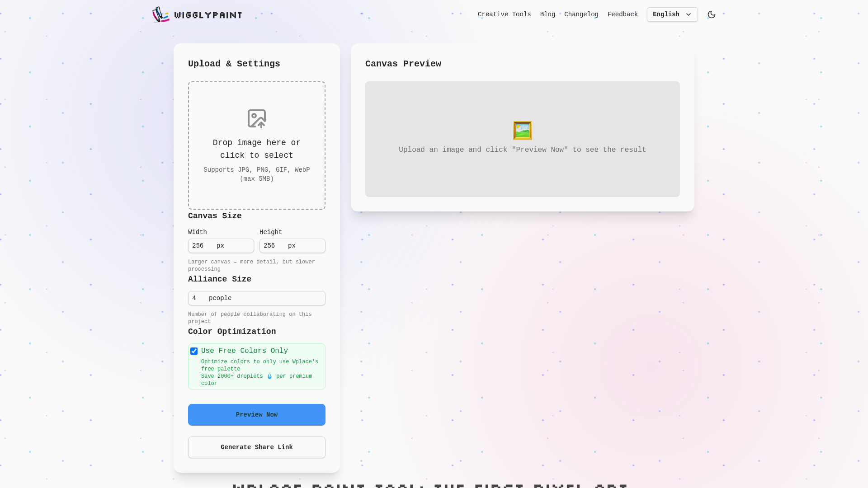
Task: Navigate to the Blog page
Action: coord(547,14)
